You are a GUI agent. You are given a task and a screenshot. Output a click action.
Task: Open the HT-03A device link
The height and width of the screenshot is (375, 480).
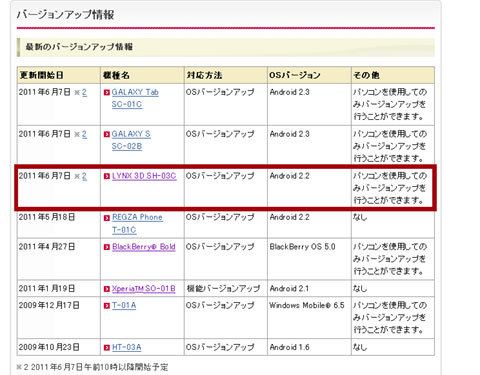[127, 347]
